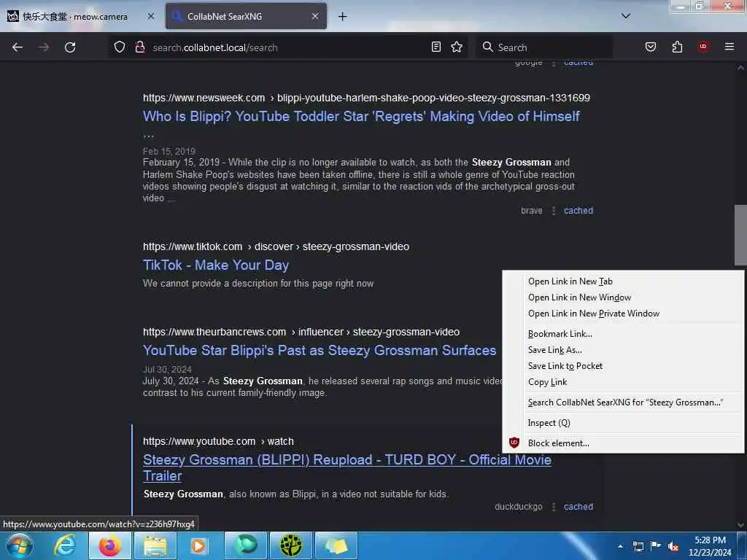Image resolution: width=747 pixels, height=560 pixels.
Task: Open Windows Explorer folder taskbar icon
Action: 155,545
